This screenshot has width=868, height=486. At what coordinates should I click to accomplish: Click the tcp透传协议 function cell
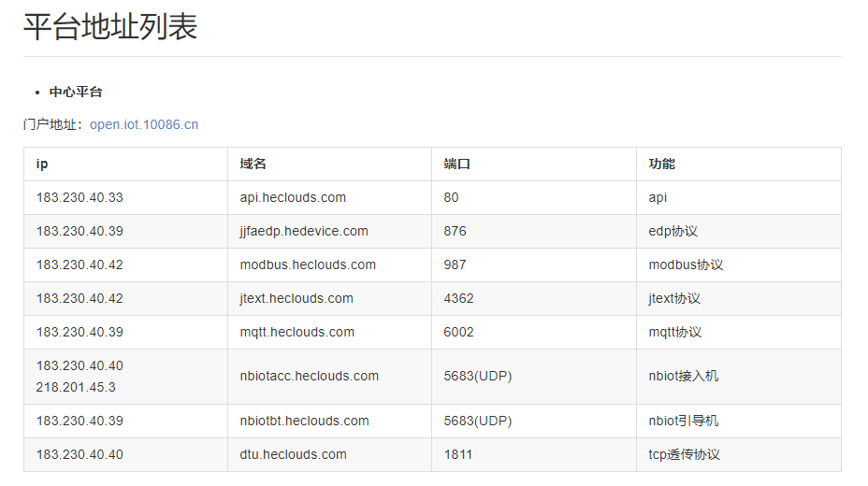point(684,454)
